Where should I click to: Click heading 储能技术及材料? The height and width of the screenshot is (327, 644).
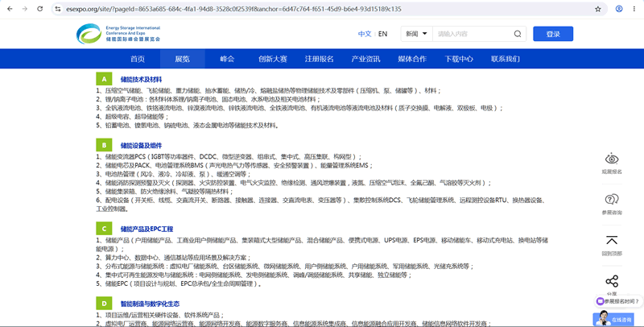pos(141,79)
